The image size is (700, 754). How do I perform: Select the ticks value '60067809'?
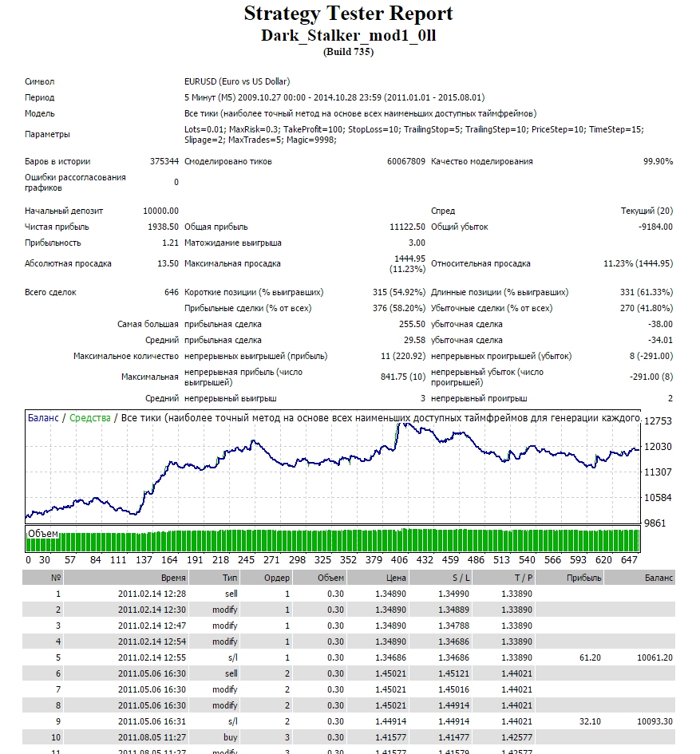pos(406,161)
